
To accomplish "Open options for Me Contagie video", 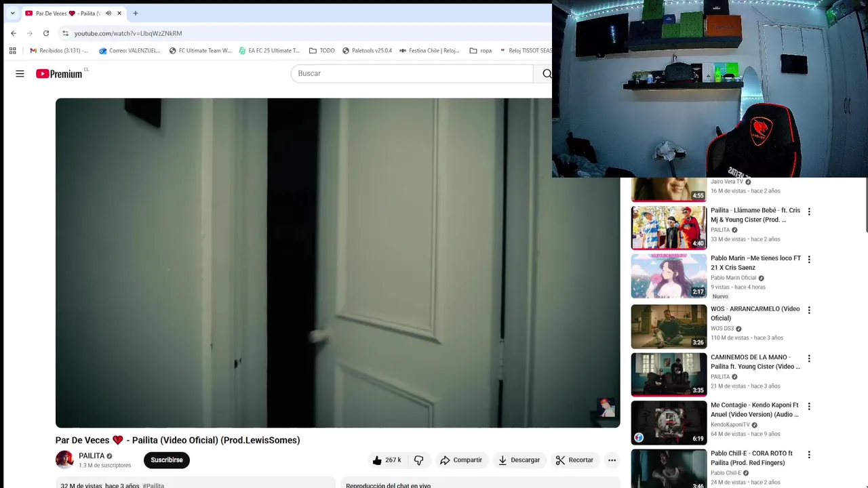I will pos(809,407).
